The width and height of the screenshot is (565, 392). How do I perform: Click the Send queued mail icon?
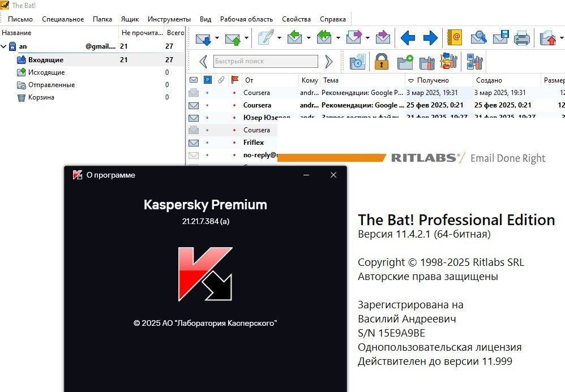coord(233,38)
